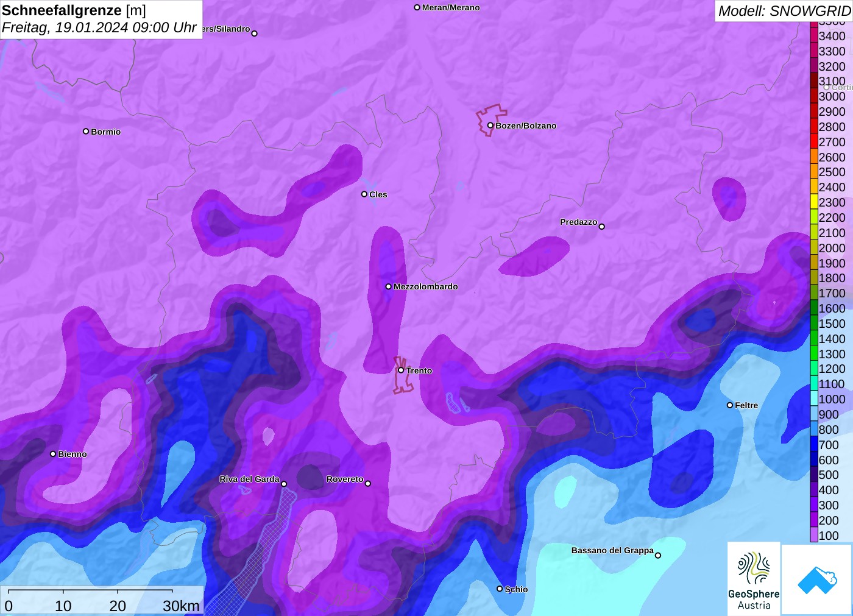Click the 1000 cyan legend swatch
This screenshot has width=853, height=616.
(814, 398)
